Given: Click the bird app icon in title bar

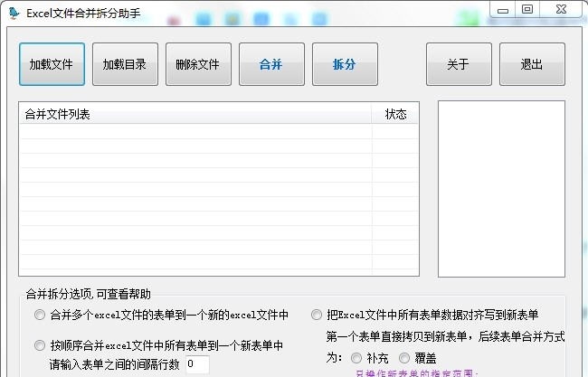Looking at the screenshot, I should (14, 13).
